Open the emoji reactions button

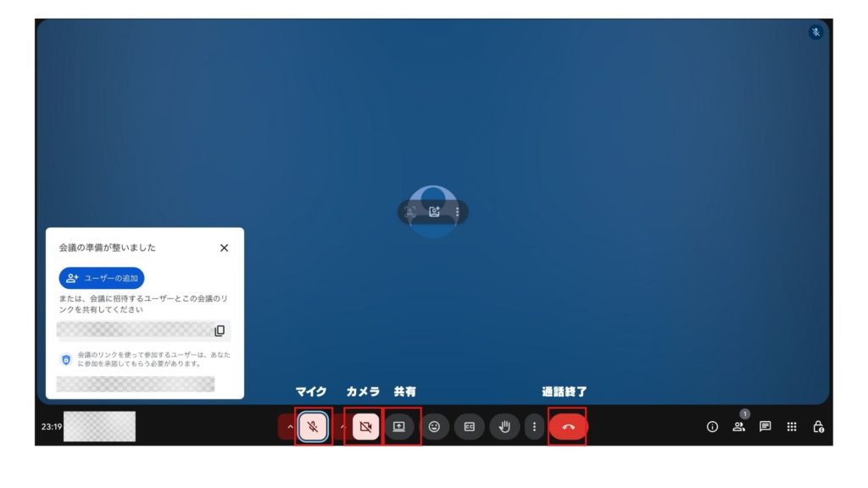coord(435,427)
